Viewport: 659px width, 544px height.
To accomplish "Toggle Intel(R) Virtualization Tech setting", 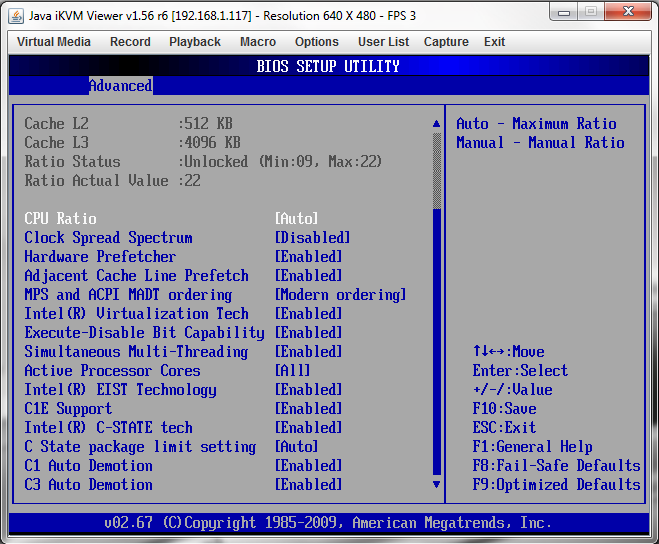I will 308,314.
